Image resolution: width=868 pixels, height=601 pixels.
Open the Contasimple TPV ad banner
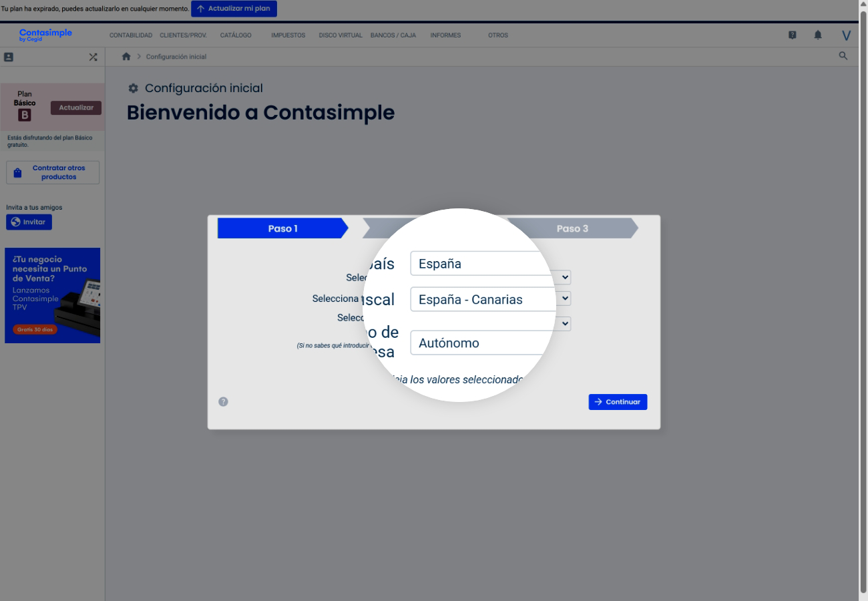coord(53,295)
